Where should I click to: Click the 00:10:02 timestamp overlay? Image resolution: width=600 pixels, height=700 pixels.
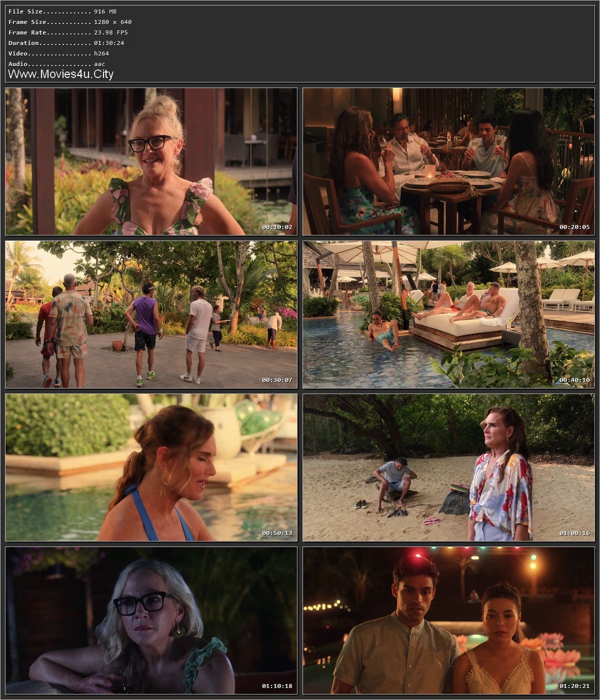coord(276,227)
